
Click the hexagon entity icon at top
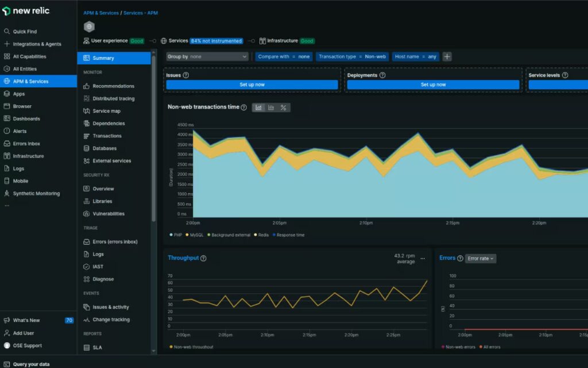point(89,26)
